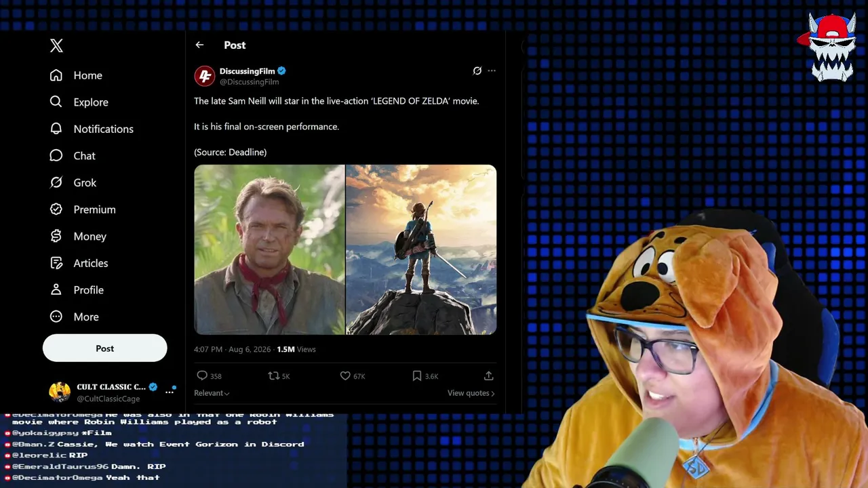Go back with the arrow icon

[x=199, y=45]
